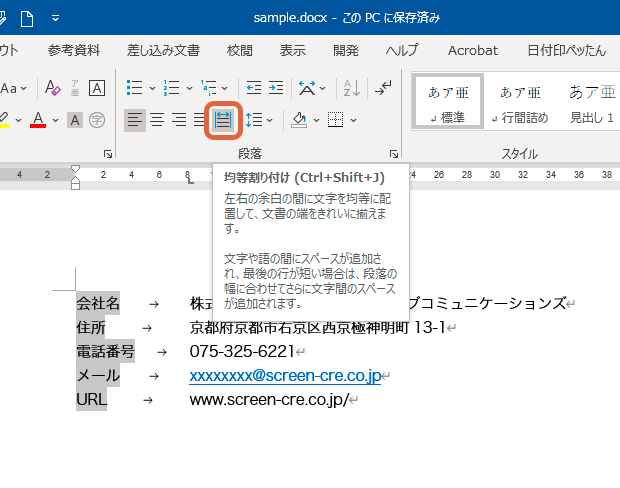
Task: Open multilevel list dropdown arrow
Action: tap(225, 88)
